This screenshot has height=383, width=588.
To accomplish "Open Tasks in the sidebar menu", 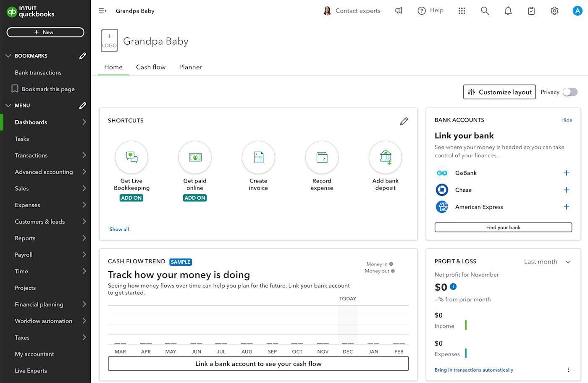I will coord(22,139).
